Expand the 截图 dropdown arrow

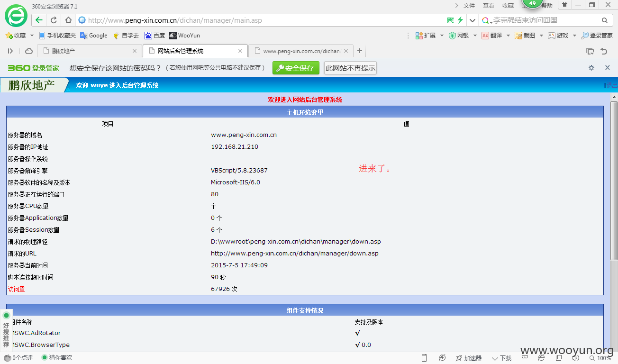point(541,36)
